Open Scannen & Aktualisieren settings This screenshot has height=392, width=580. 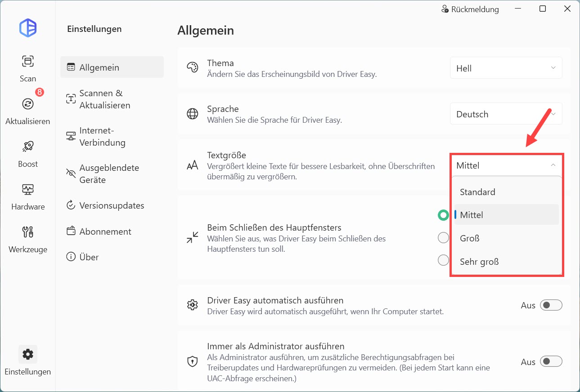(x=112, y=99)
